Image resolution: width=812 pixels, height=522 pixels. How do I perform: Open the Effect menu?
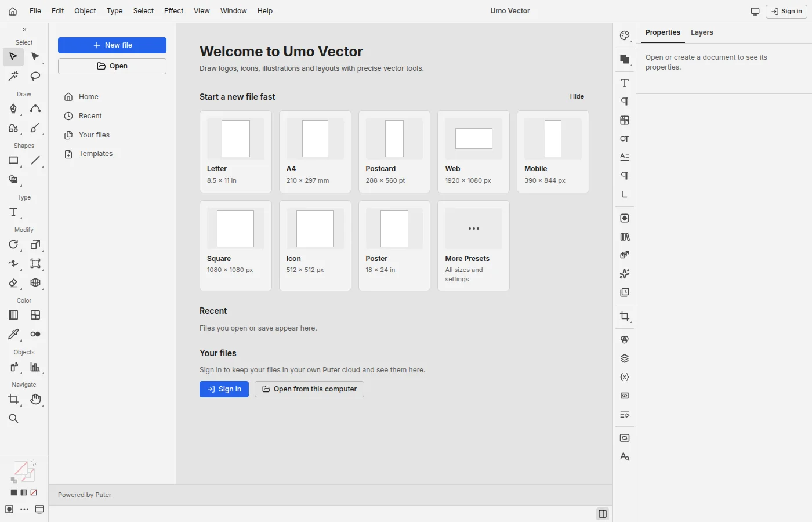(x=173, y=11)
